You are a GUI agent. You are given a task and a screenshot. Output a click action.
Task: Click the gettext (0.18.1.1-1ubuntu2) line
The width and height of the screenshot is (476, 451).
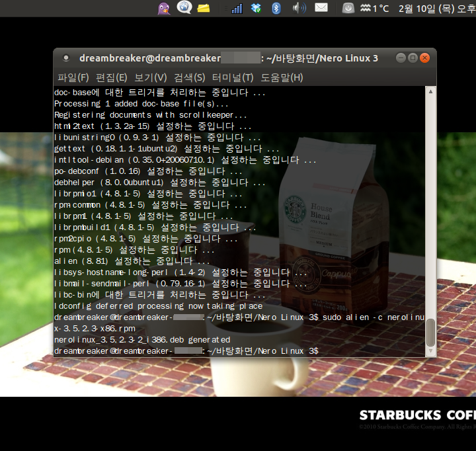pyautogui.click(x=167, y=149)
